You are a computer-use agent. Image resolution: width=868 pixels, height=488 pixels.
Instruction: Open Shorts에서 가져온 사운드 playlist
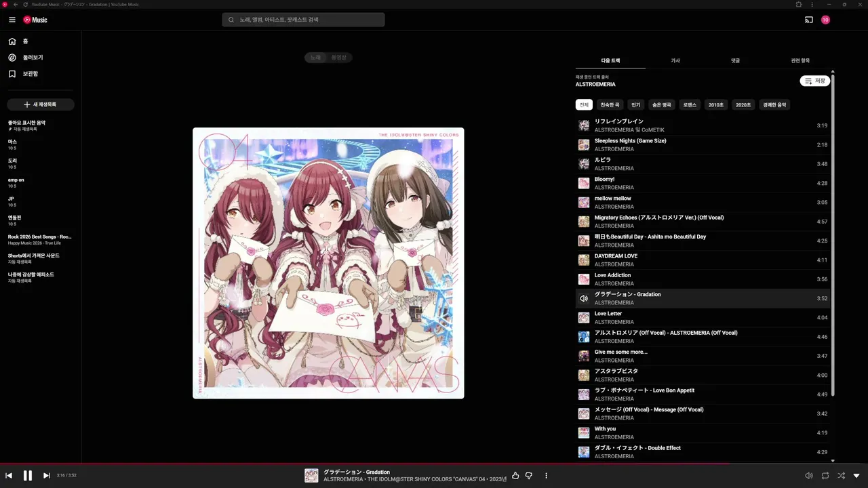(x=41, y=258)
